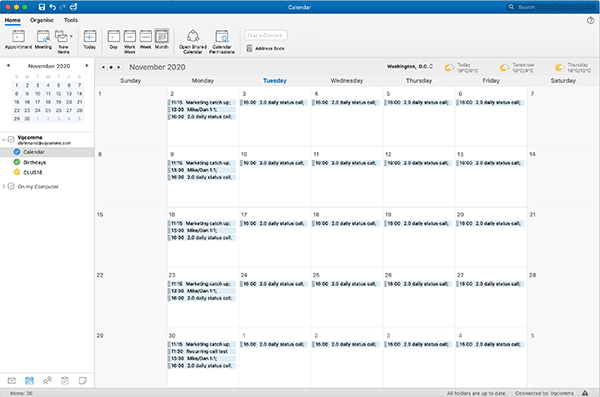
Task: Click the Save icon in title bar
Action: coord(42,7)
